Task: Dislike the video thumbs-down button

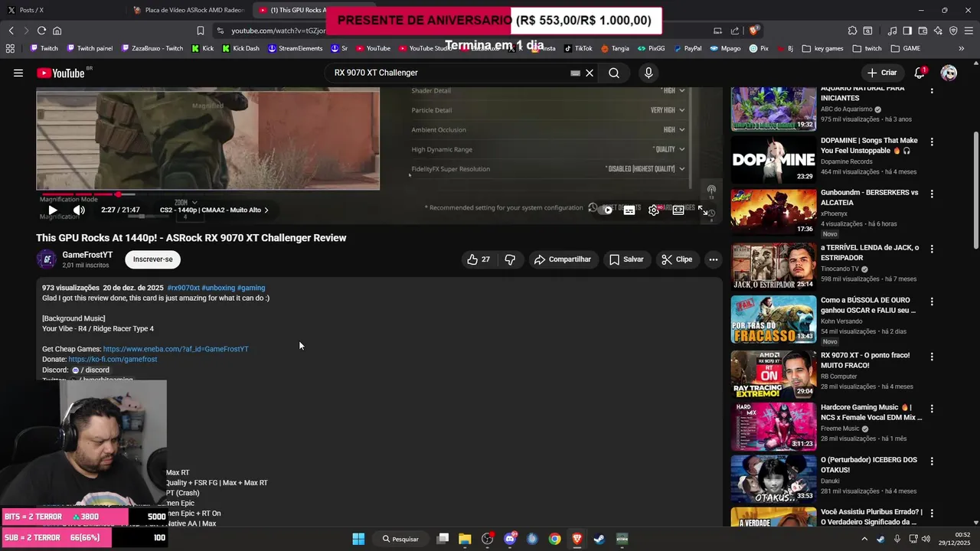Action: [x=510, y=259]
